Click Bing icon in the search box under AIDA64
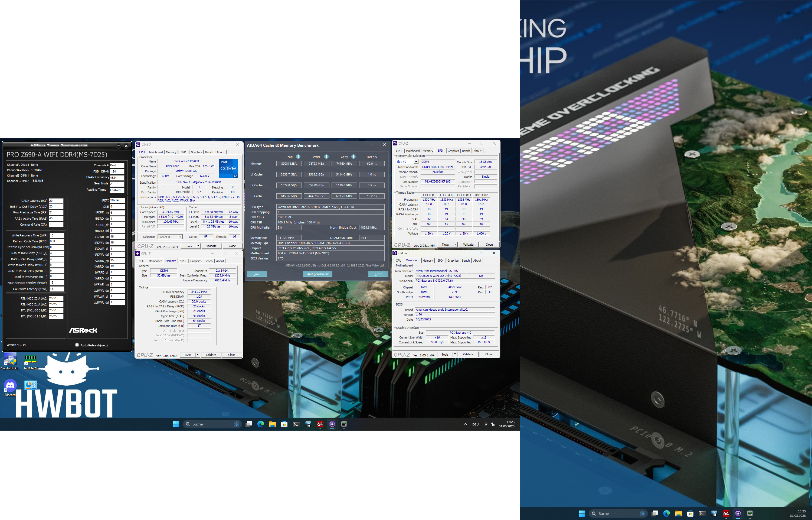 [237, 424]
